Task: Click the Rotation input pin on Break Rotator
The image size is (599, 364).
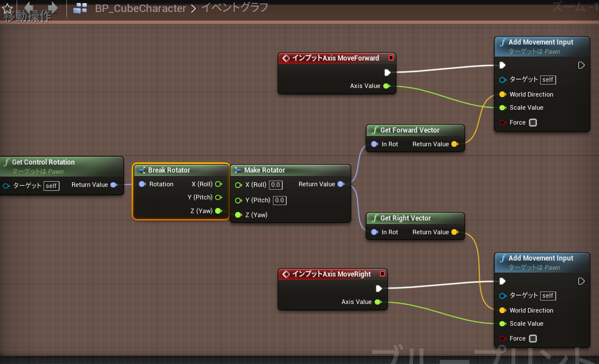Action: (x=142, y=184)
